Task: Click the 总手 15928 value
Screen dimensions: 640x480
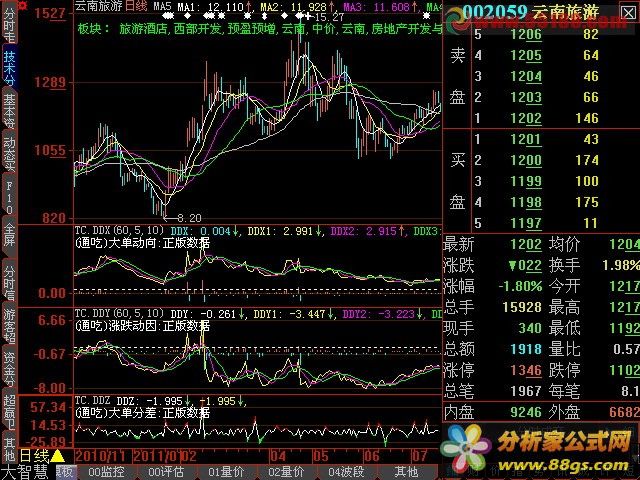Action: click(522, 307)
